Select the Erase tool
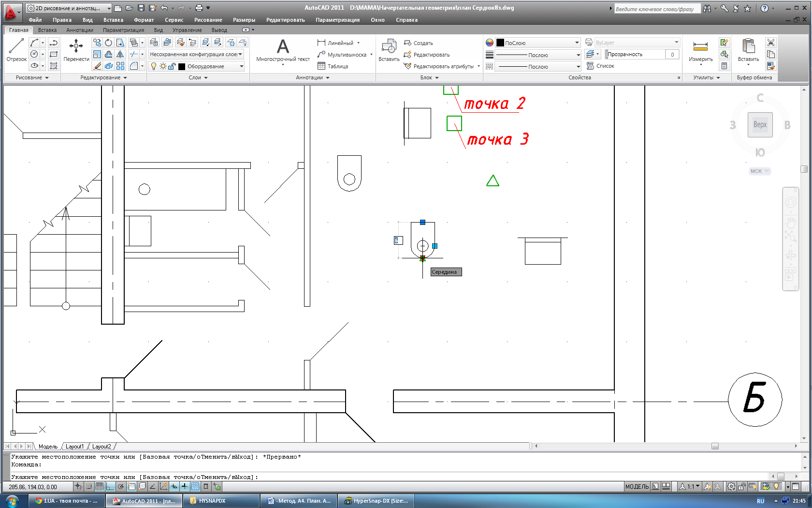Screen dimensions: 812x508 tap(97, 66)
